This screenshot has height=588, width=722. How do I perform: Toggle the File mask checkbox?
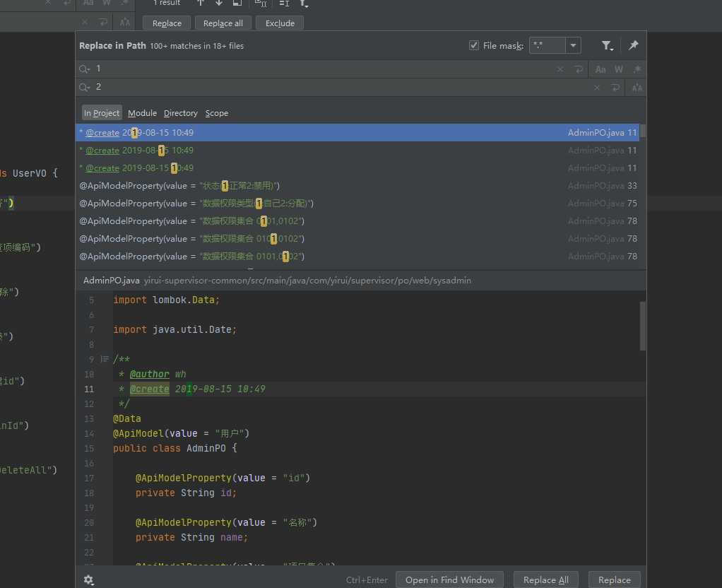pos(473,45)
